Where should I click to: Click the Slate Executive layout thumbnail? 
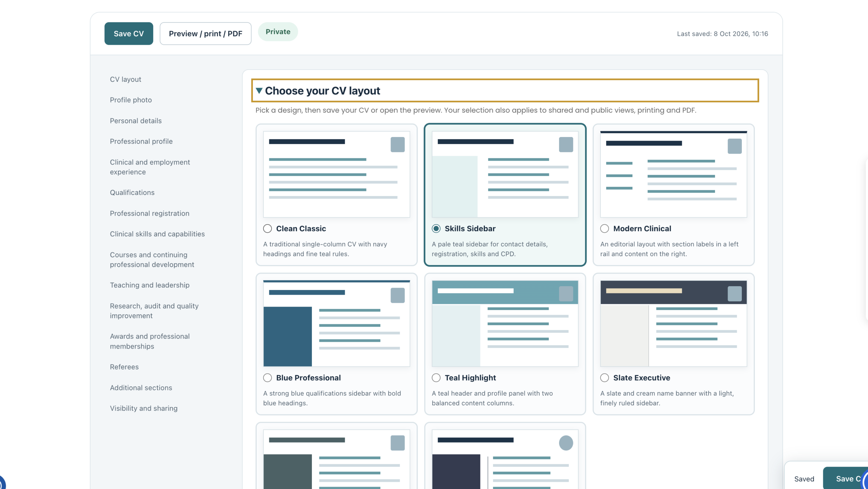coord(673,324)
